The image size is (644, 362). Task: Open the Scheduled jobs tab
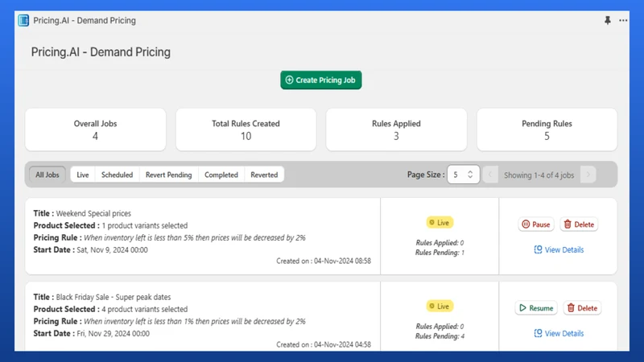click(x=117, y=175)
